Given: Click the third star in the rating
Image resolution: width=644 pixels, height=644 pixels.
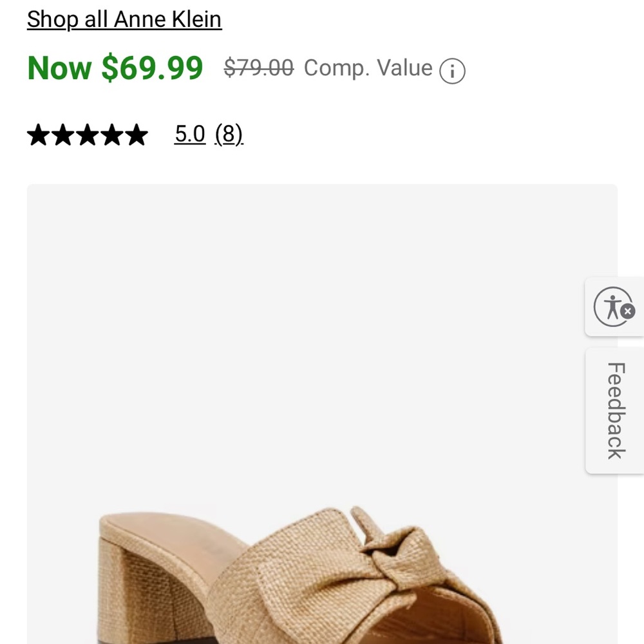Looking at the screenshot, I should pos(88,135).
